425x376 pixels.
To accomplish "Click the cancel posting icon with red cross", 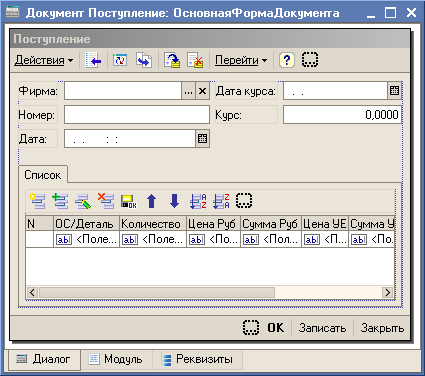I will point(195,60).
